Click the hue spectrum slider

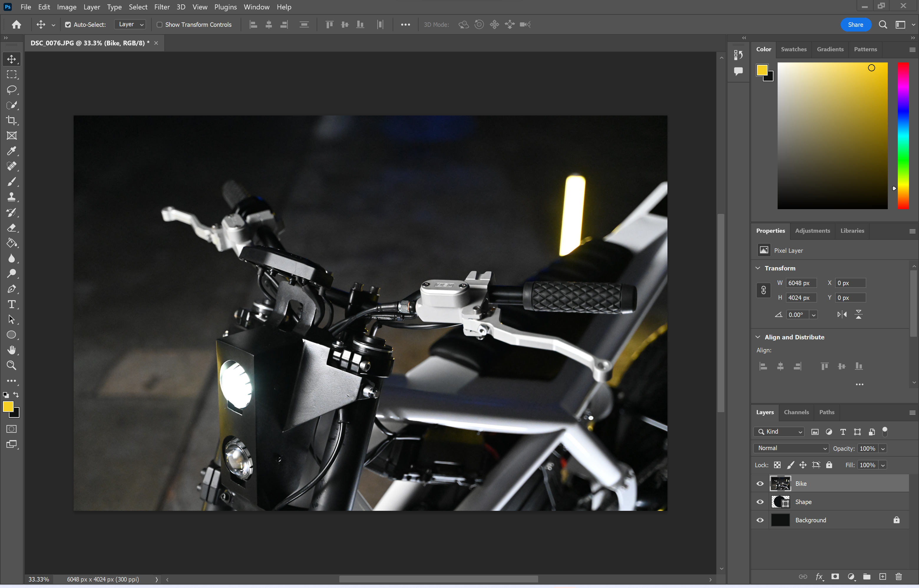903,136
